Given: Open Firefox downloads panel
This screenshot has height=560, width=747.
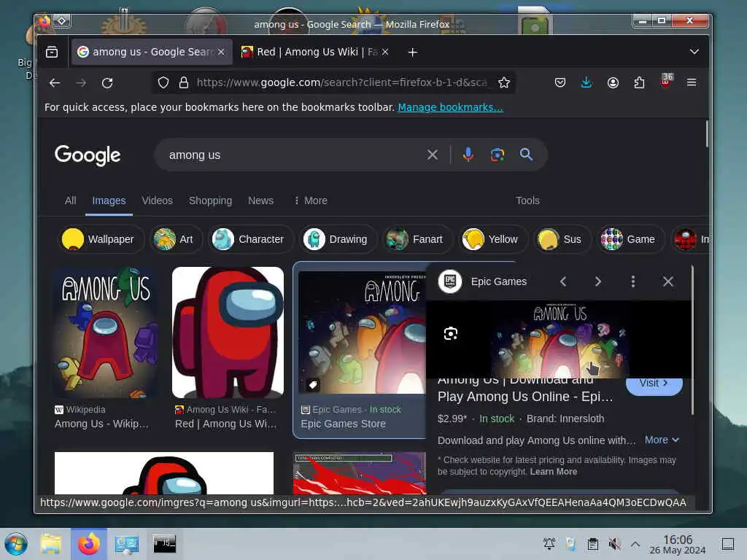Looking at the screenshot, I should point(587,83).
